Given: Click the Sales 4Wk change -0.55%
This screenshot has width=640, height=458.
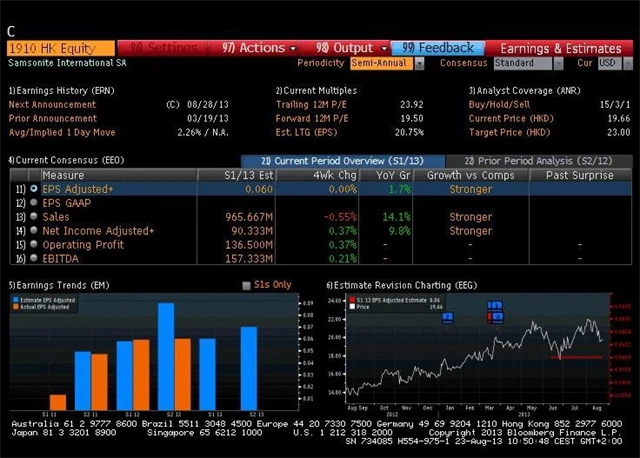Looking at the screenshot, I should point(340,217).
